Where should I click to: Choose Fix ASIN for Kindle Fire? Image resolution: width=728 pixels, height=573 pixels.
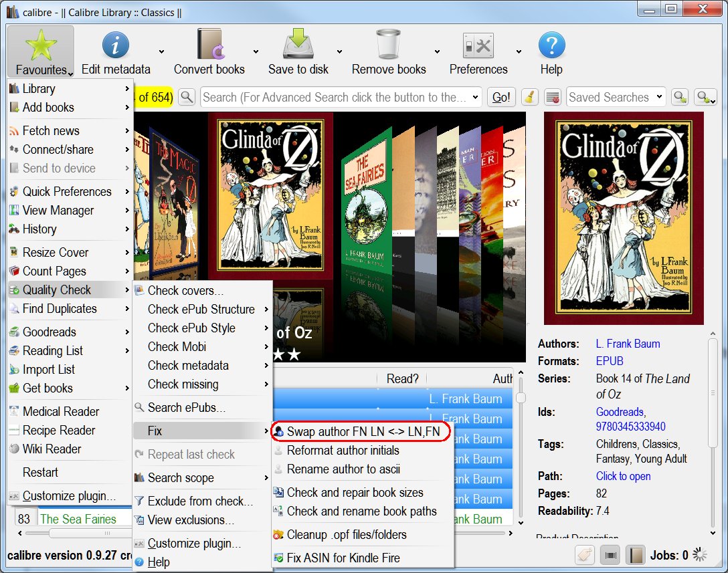click(x=362, y=558)
